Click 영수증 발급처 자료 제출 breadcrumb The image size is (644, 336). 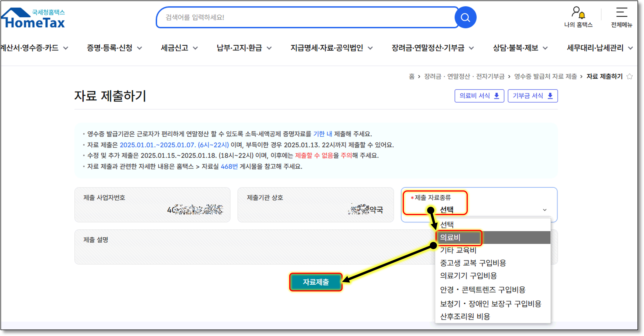pos(545,76)
